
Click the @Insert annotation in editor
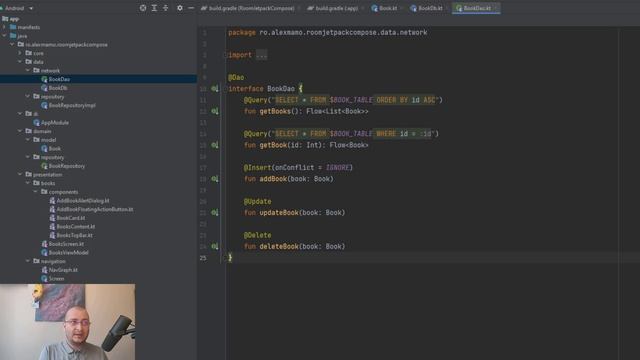click(257, 167)
